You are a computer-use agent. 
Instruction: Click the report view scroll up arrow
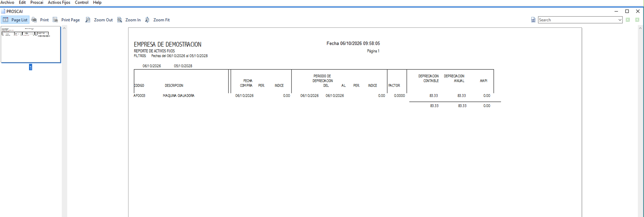(640, 28)
